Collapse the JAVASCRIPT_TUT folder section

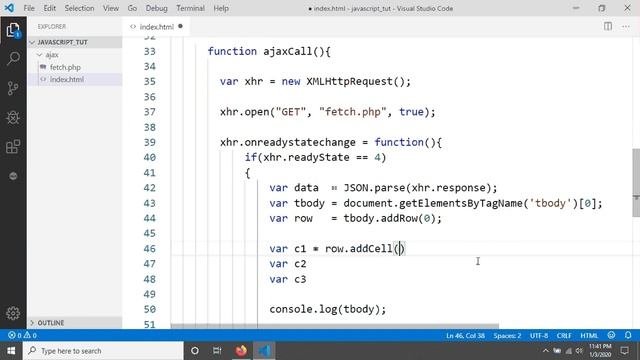click(32, 42)
